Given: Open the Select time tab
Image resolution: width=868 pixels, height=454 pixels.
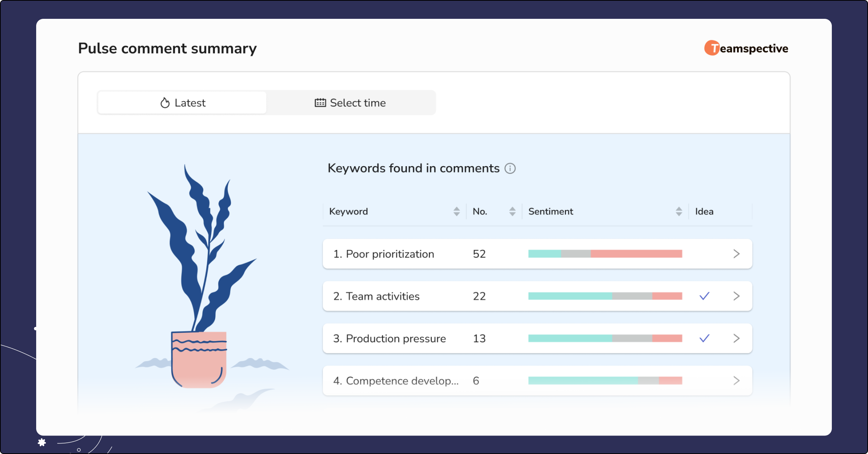Looking at the screenshot, I should point(350,102).
